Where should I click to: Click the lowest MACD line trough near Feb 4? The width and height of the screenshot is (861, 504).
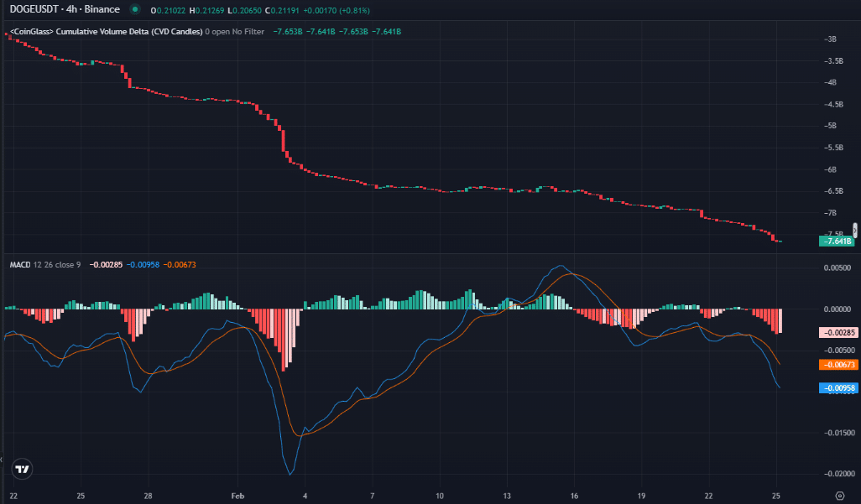290,475
